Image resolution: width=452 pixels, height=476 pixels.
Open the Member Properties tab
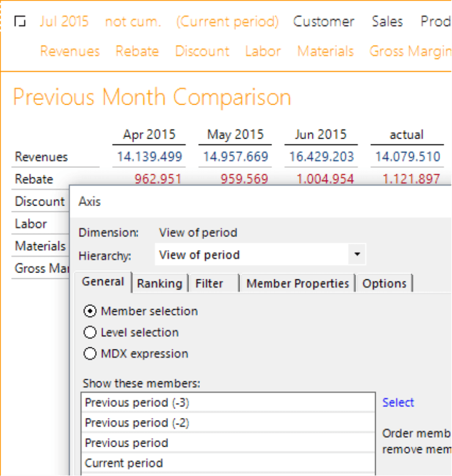(297, 284)
